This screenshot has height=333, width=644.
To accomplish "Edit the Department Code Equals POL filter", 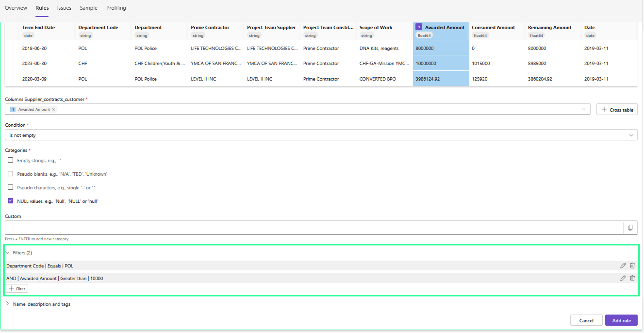I will click(623, 265).
